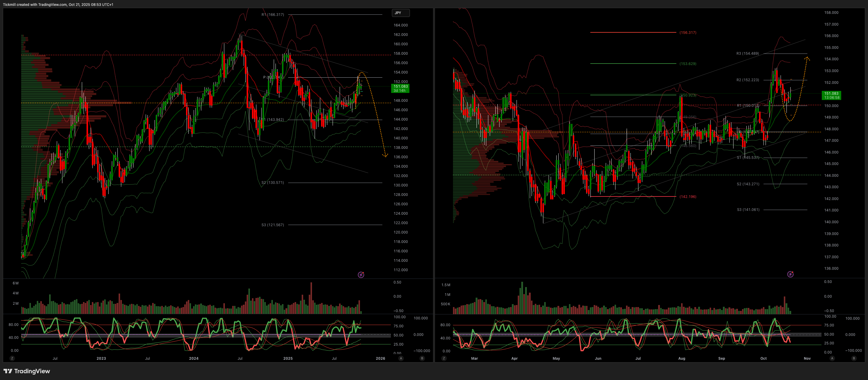Click the R1 (166.317) pivot label on left chart

pyautogui.click(x=273, y=14)
